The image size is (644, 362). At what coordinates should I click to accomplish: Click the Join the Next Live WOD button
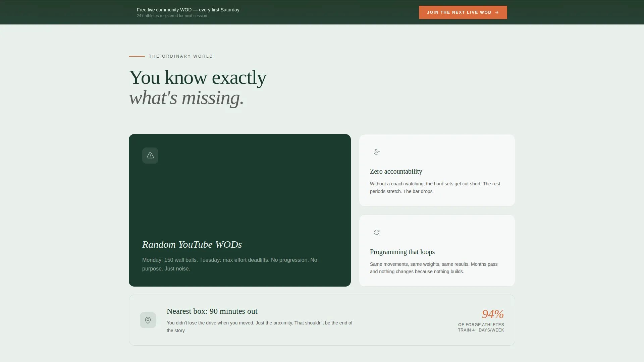463,12
